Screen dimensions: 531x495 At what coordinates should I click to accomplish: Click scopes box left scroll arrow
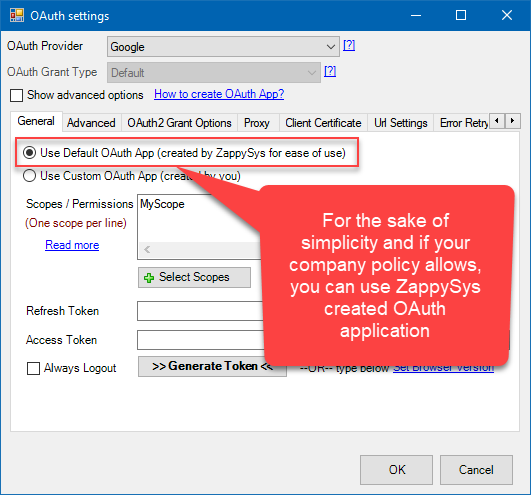147,250
